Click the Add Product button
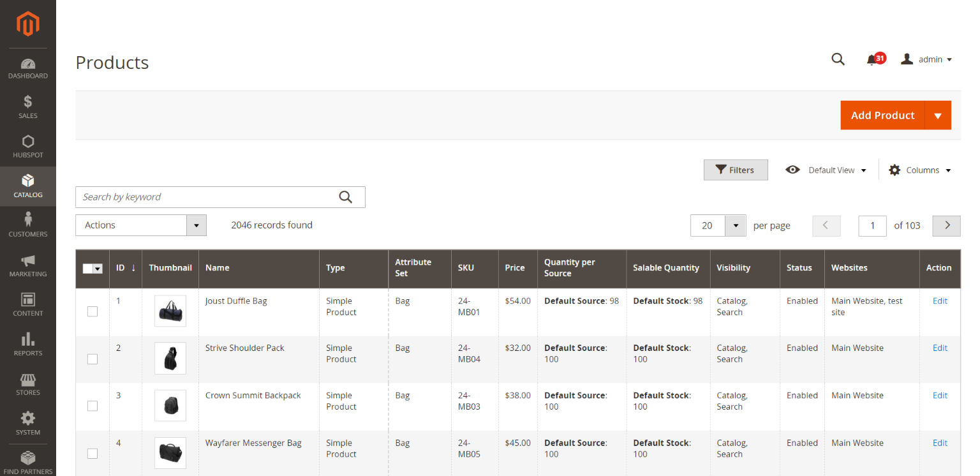The height and width of the screenshot is (476, 980). point(882,115)
